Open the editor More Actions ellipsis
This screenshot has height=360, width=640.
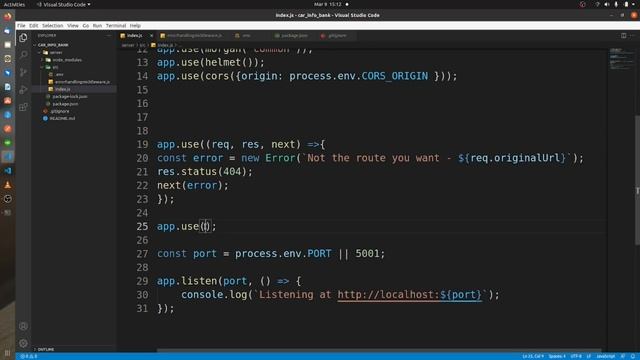click(x=632, y=36)
